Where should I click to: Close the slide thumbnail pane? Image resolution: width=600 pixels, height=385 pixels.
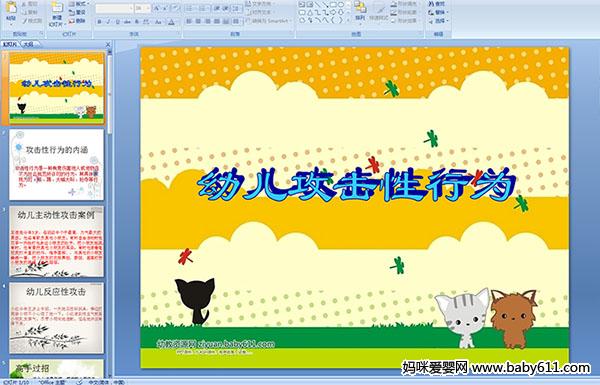click(x=108, y=44)
